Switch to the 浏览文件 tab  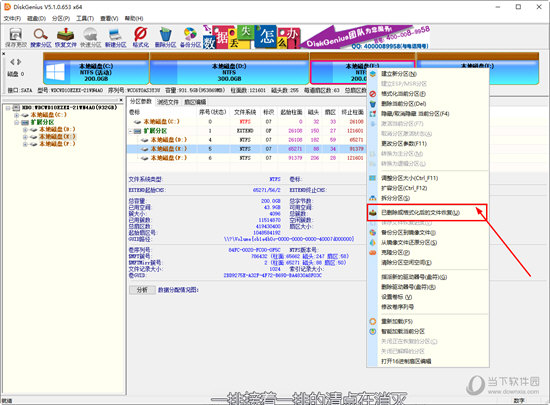168,102
